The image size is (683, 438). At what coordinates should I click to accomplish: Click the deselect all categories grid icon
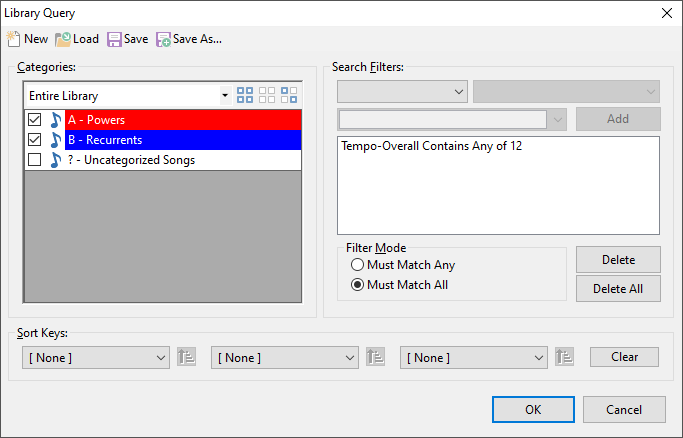coord(267,95)
